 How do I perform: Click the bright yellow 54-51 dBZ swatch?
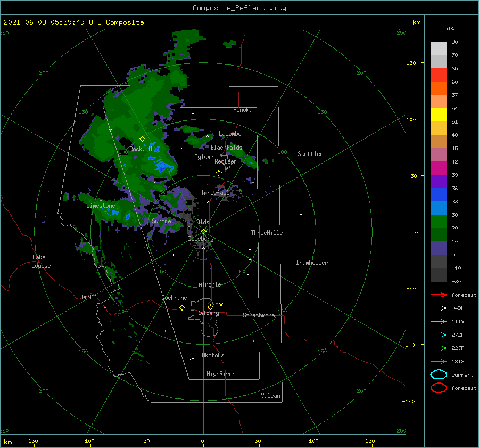439,115
